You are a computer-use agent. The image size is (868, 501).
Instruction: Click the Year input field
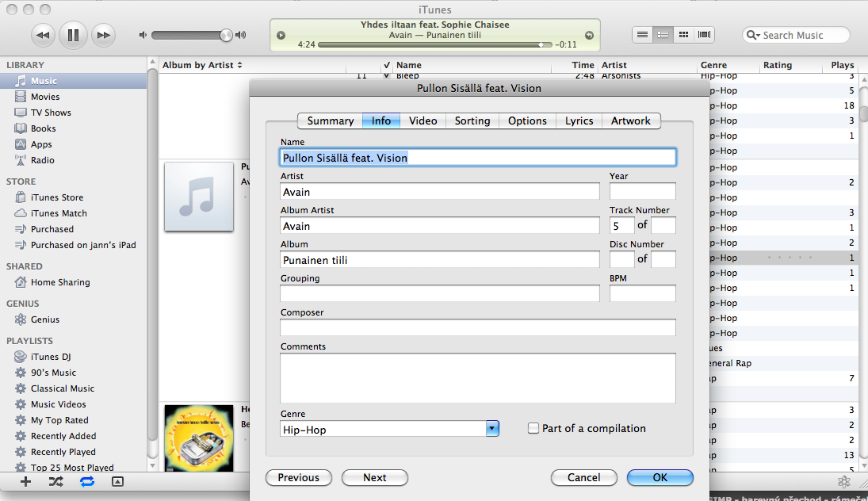coord(642,192)
